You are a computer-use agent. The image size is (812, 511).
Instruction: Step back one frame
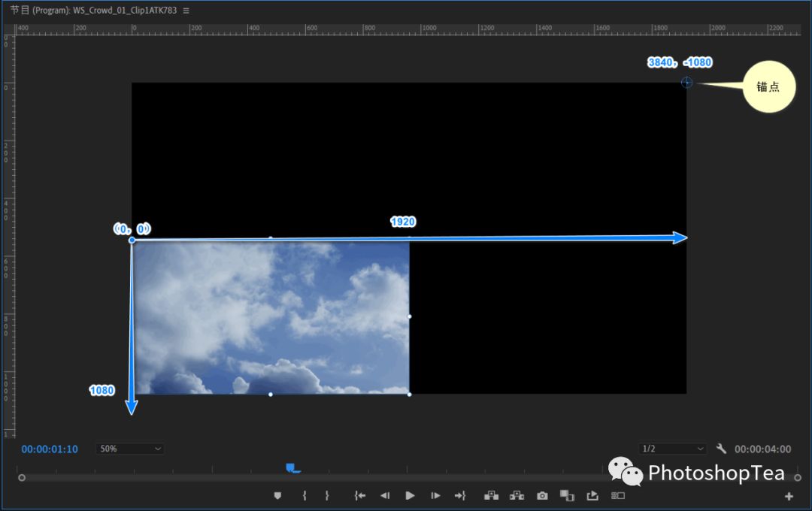[x=385, y=495]
